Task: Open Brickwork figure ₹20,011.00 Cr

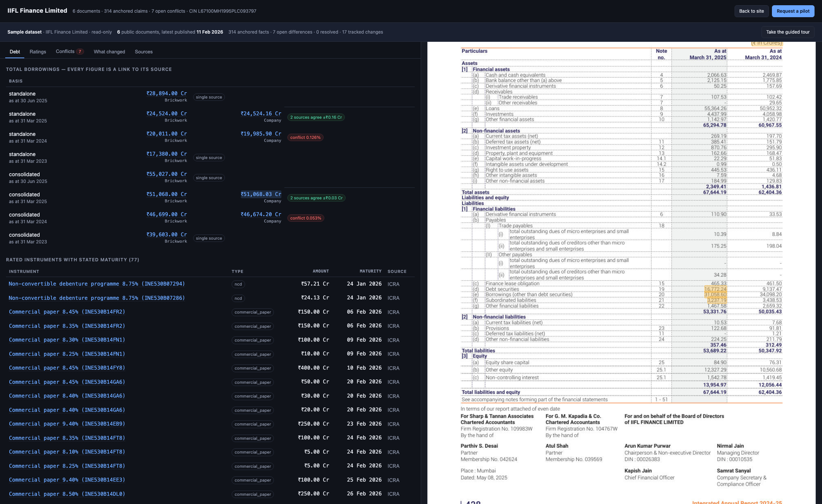Action: 167,134
